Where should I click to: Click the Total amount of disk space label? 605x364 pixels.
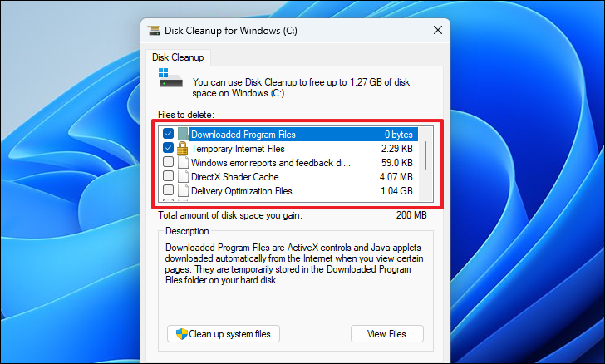click(230, 215)
